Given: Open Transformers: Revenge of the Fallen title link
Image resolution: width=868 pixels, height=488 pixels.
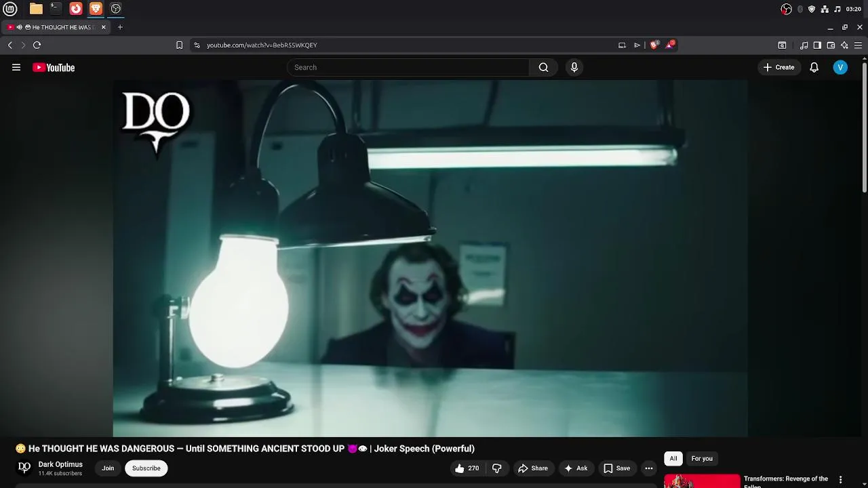Looking at the screenshot, I should (786, 482).
